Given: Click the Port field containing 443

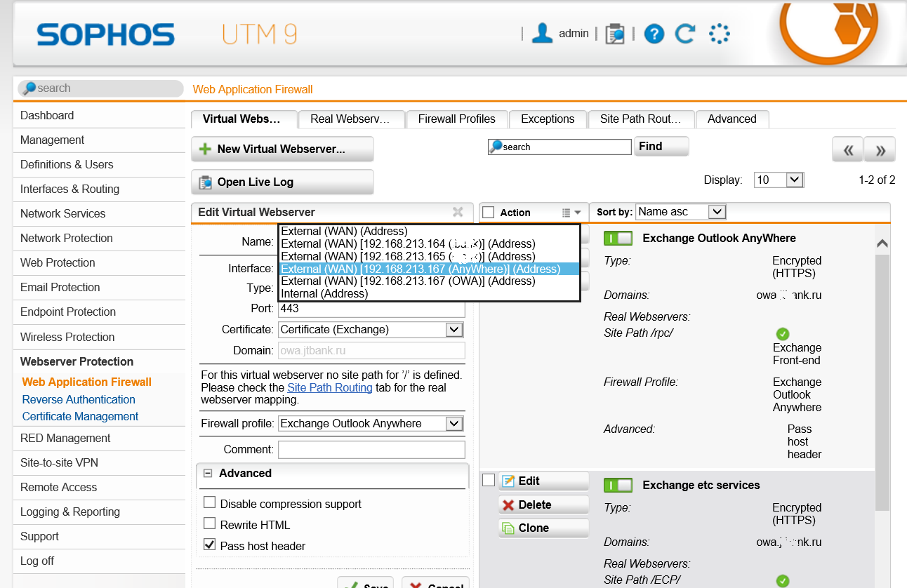Looking at the screenshot, I should (371, 309).
